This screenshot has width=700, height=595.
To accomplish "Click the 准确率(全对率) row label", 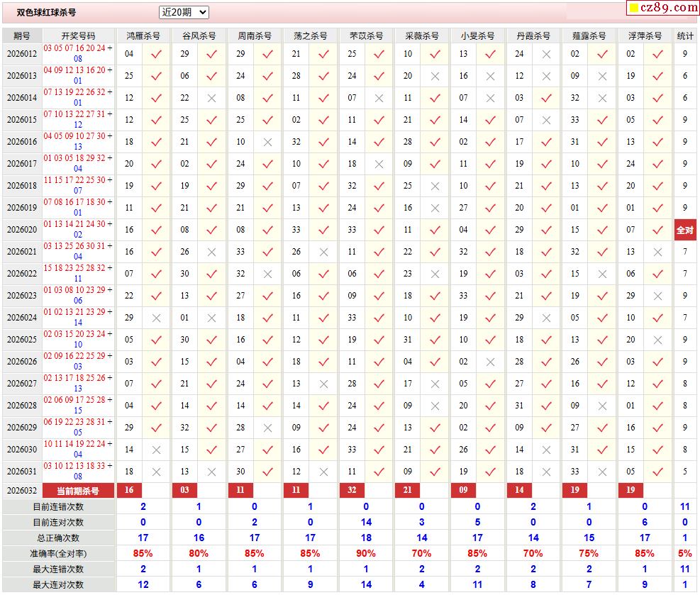I will (58, 553).
